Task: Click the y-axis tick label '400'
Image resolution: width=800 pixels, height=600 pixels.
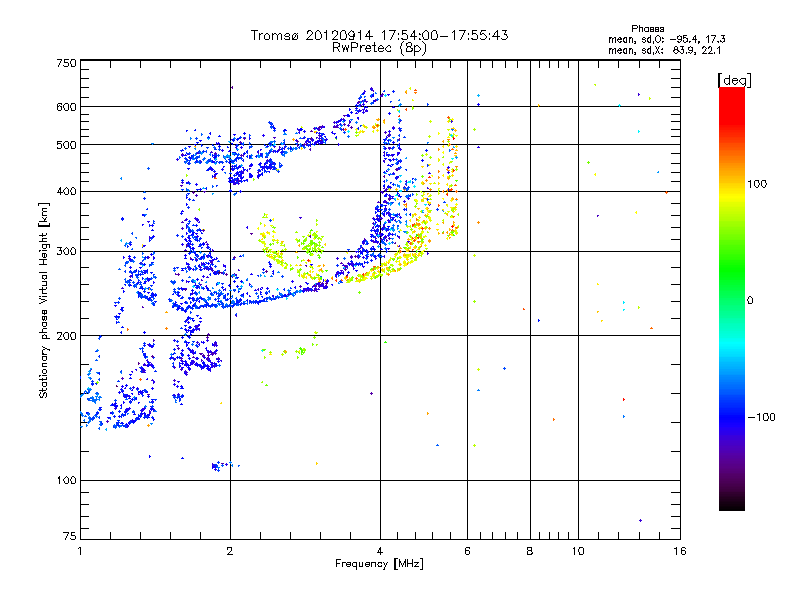Action: click(x=67, y=191)
